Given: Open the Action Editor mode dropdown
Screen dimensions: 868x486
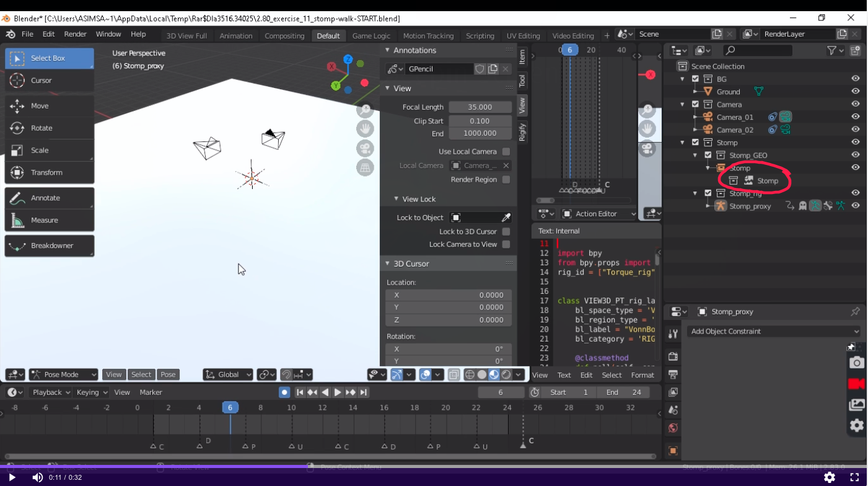Looking at the screenshot, I should 598,214.
